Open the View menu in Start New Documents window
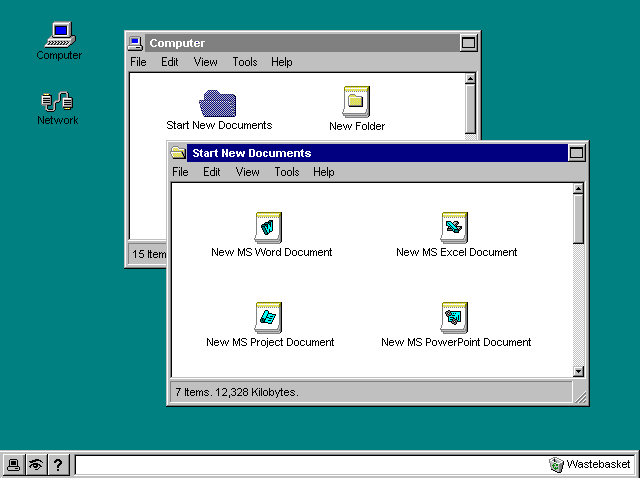640x478 pixels. pyautogui.click(x=247, y=172)
